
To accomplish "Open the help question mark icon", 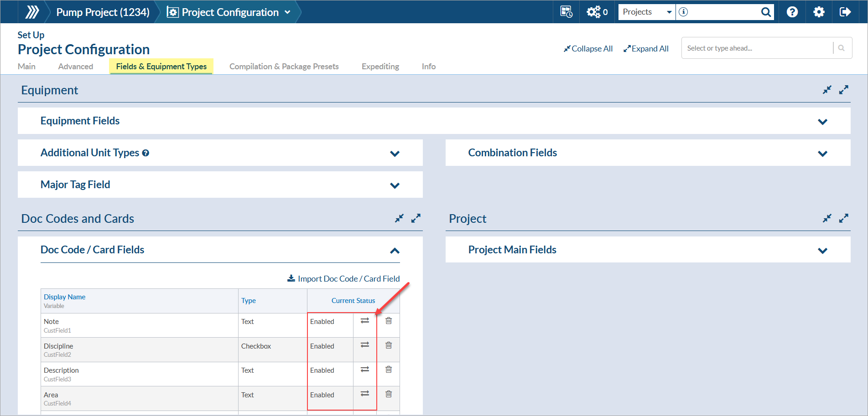I will pyautogui.click(x=792, y=12).
